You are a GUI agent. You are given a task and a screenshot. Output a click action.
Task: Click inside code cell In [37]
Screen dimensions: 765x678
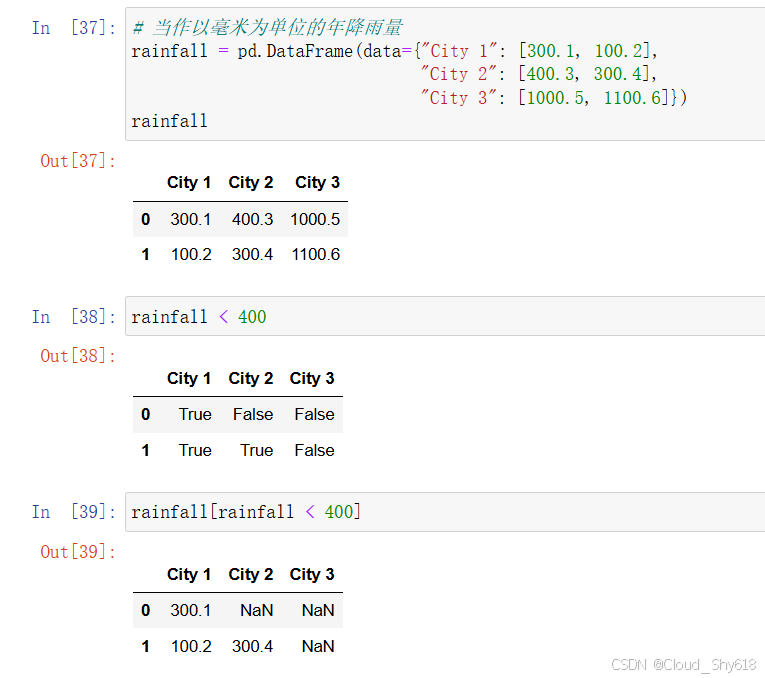[445, 74]
